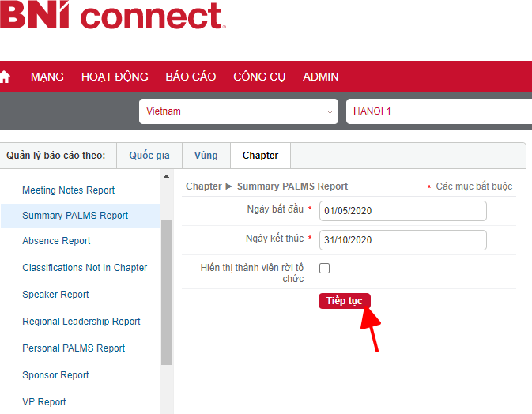The height and width of the screenshot is (414, 532).
Task: Go to the home page icon
Action: [x=5, y=77]
